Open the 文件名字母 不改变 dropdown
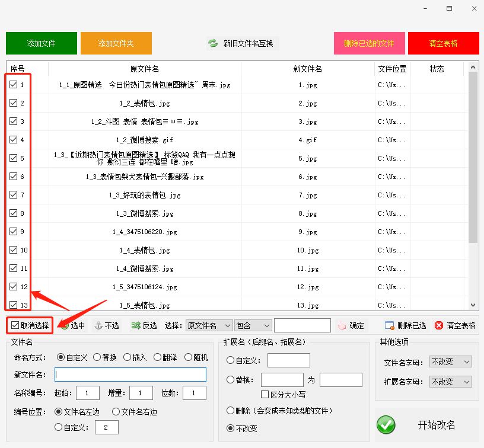This screenshot has width=484, height=448. point(450,361)
